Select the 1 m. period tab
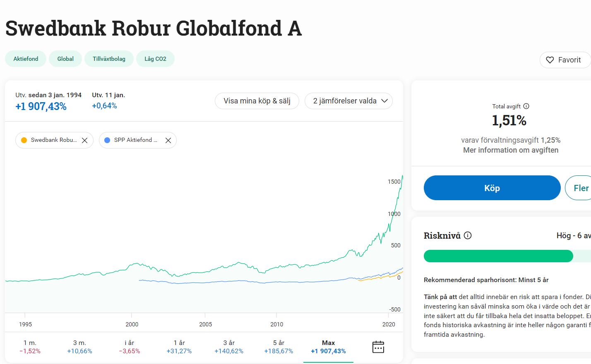Screen dimensions: 591x364 (x=30, y=347)
